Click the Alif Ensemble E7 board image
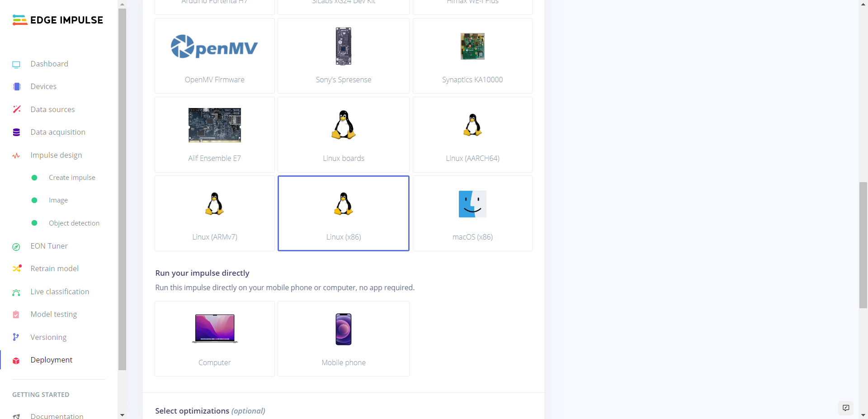This screenshot has height=419, width=868. point(215,125)
